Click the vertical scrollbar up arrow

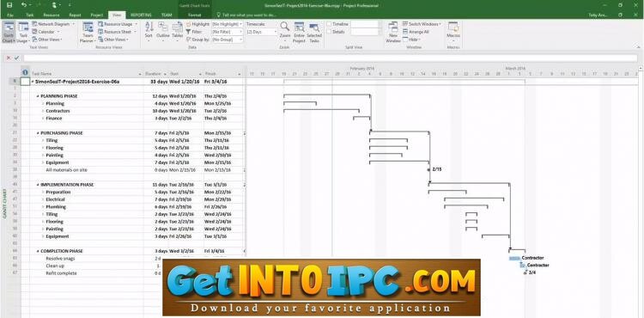click(641, 68)
